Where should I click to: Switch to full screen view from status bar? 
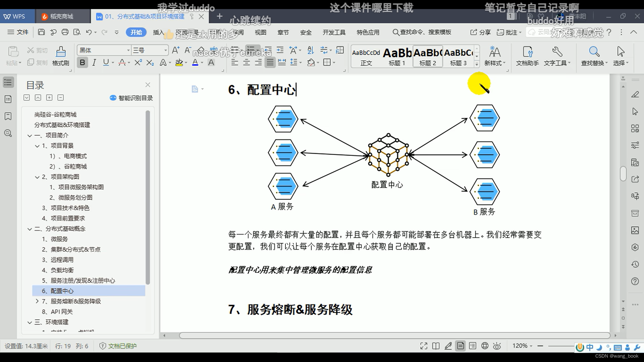[x=423, y=346]
